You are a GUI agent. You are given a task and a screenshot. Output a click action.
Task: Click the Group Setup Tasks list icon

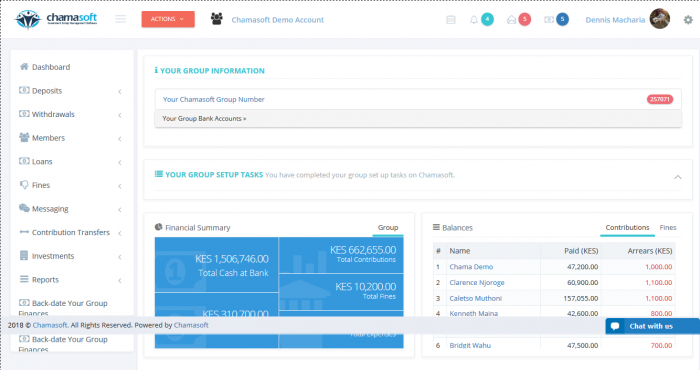(x=158, y=174)
